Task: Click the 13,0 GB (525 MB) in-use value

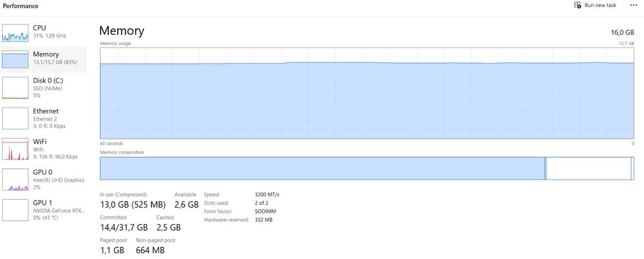Action: [x=133, y=204]
